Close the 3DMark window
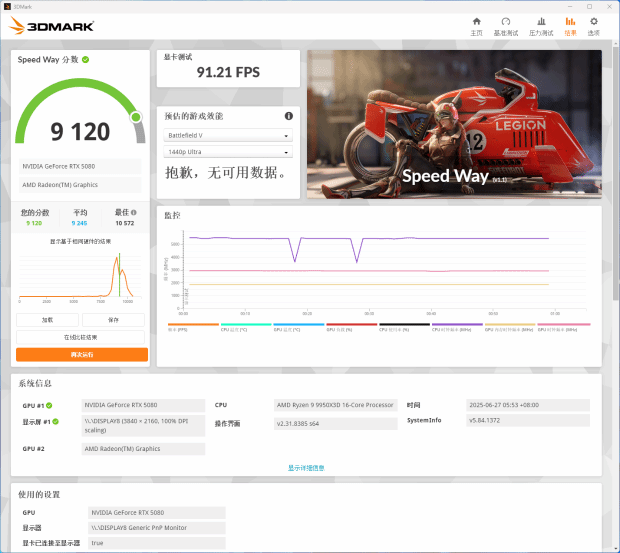The height and width of the screenshot is (553, 620). pyautogui.click(x=609, y=7)
